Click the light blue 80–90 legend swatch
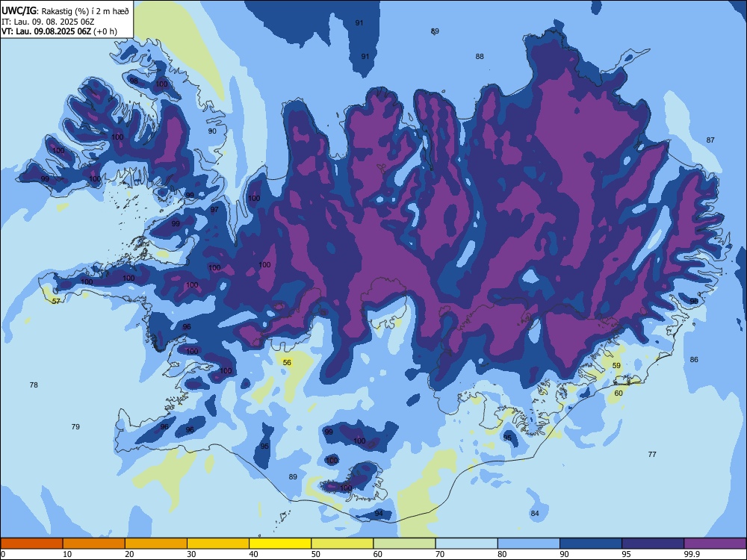The width and height of the screenshot is (747, 560). click(529, 544)
